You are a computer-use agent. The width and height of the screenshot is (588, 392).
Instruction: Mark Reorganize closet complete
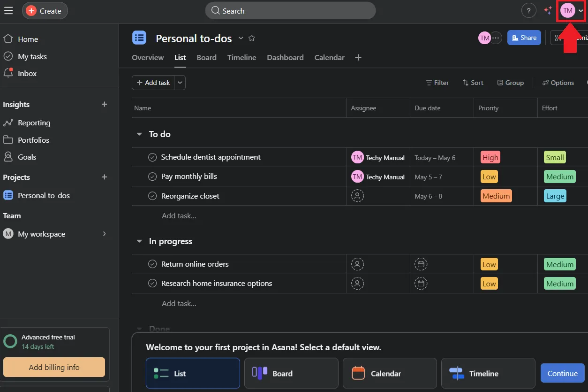pos(152,196)
